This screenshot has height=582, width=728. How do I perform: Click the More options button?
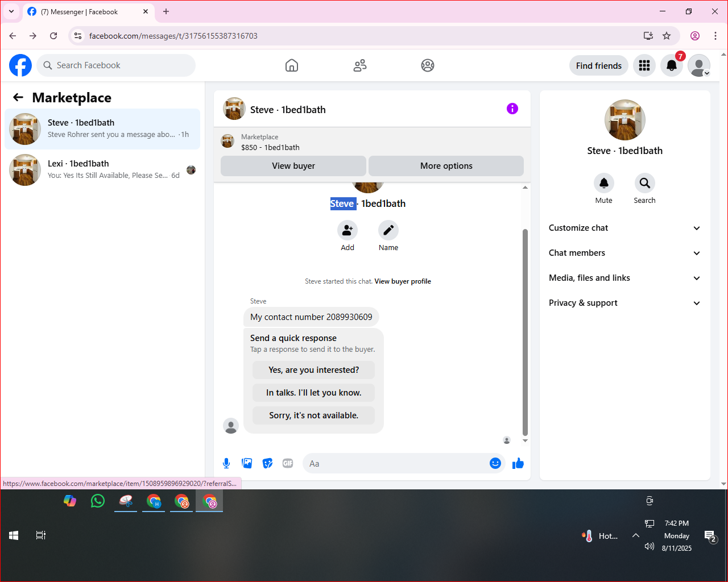coord(446,166)
